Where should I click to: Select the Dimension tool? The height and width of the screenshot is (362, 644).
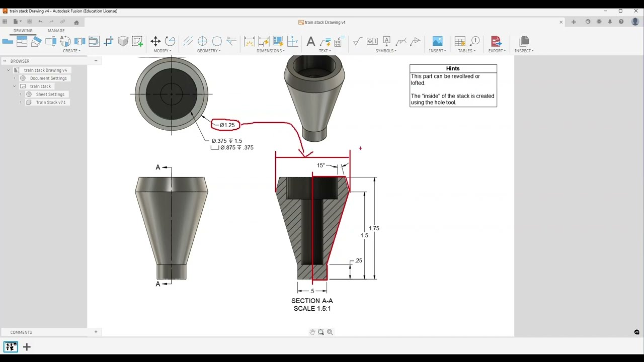pos(249,41)
